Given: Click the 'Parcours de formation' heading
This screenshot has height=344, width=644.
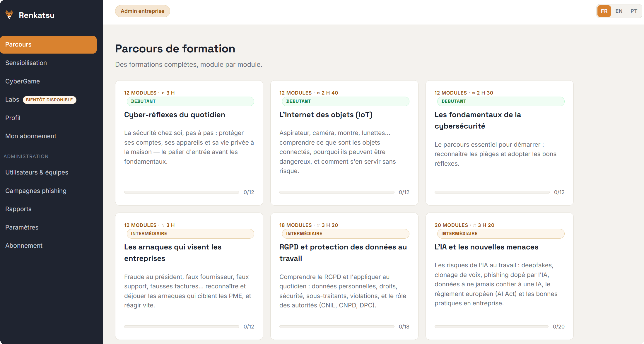Looking at the screenshot, I should [175, 49].
